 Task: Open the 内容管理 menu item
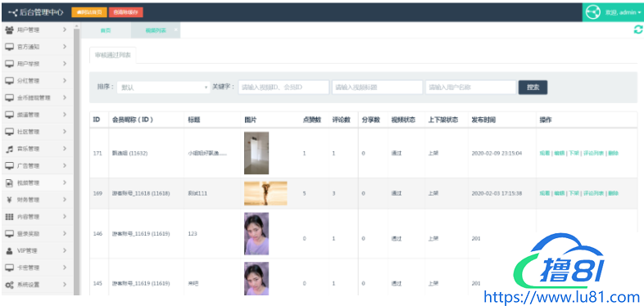[38, 217]
